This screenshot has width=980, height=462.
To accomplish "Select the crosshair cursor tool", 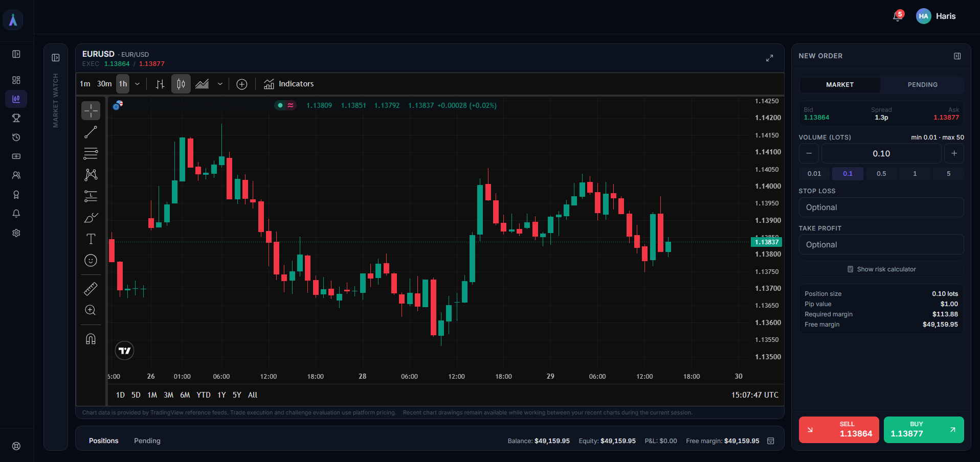I will tap(91, 110).
